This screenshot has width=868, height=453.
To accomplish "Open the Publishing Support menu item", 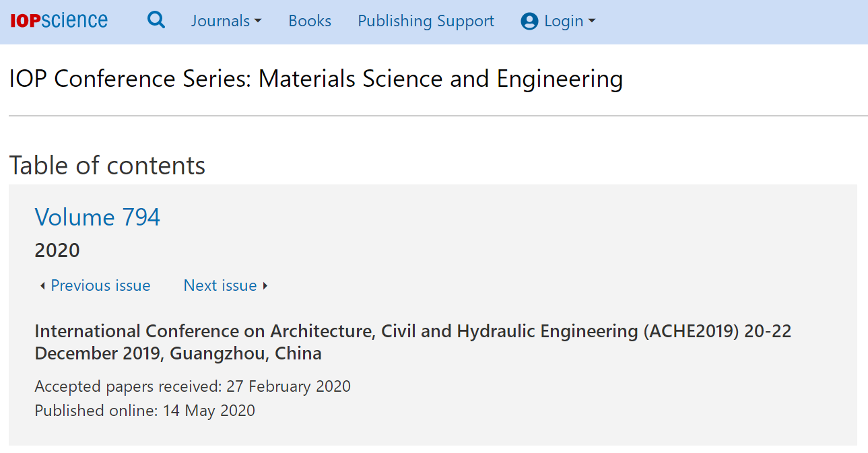I will coord(426,21).
